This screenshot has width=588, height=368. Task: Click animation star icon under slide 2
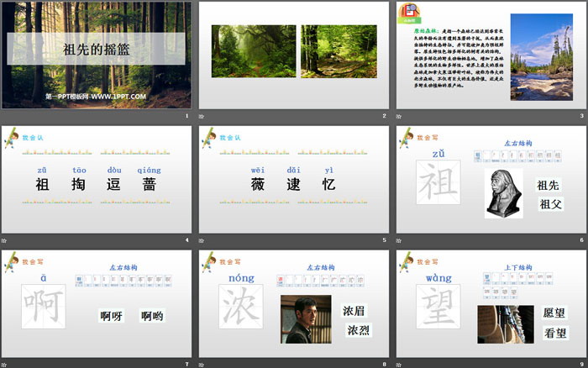pyautogui.click(x=201, y=117)
